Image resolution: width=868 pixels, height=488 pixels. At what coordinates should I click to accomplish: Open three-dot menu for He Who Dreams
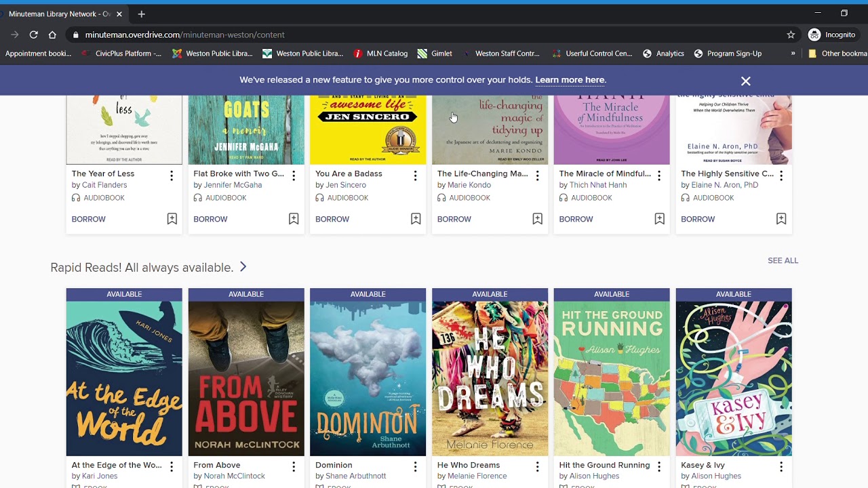(x=537, y=467)
